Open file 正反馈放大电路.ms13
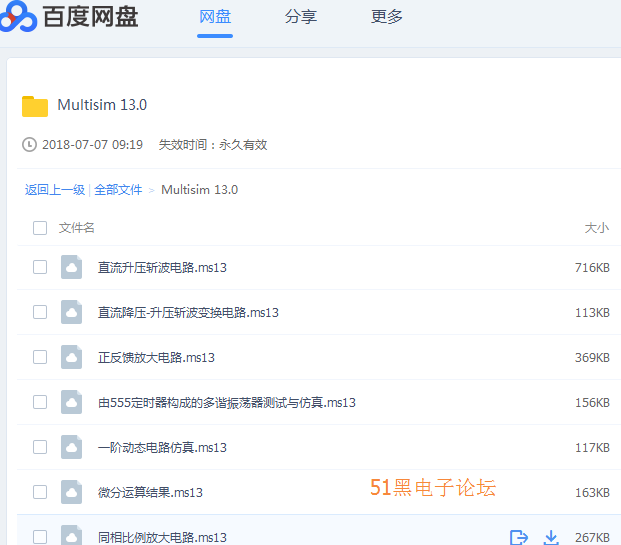 click(156, 358)
